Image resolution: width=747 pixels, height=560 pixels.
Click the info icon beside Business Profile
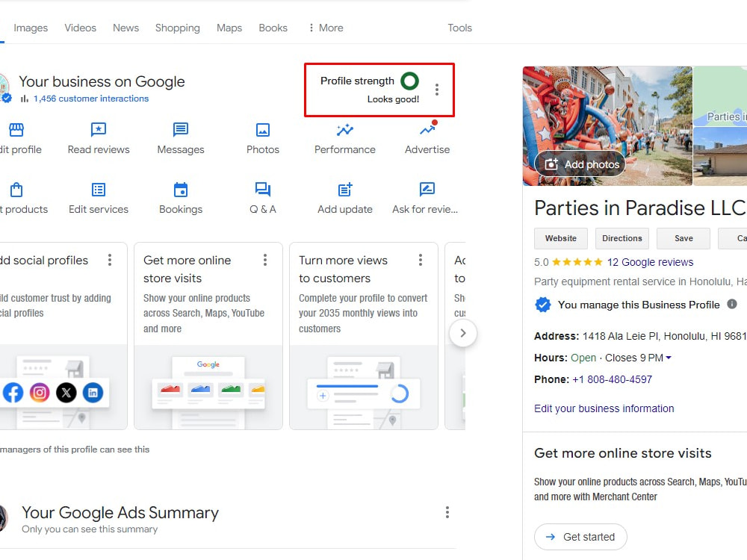click(x=732, y=304)
